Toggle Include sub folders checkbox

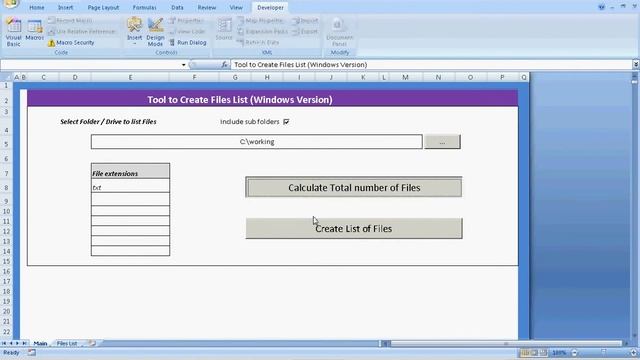click(x=286, y=122)
